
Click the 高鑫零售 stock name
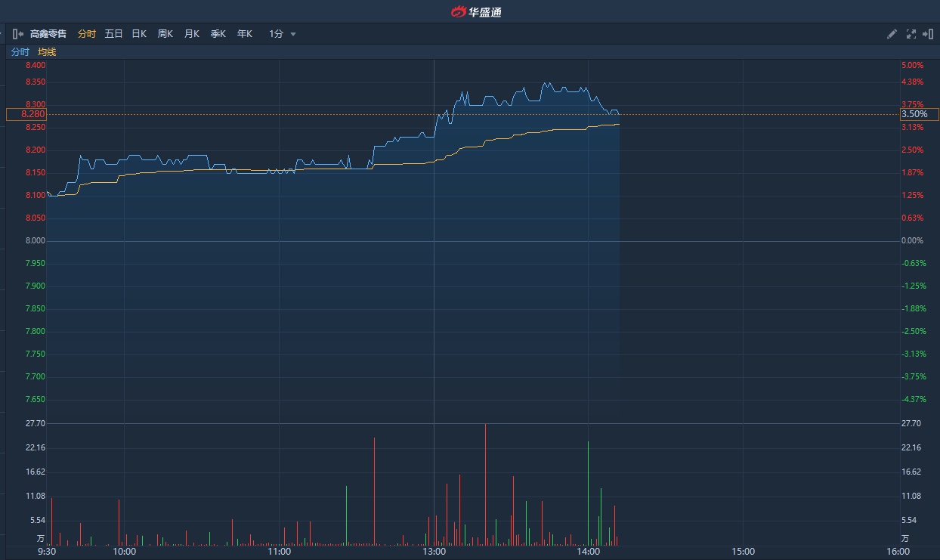click(48, 34)
